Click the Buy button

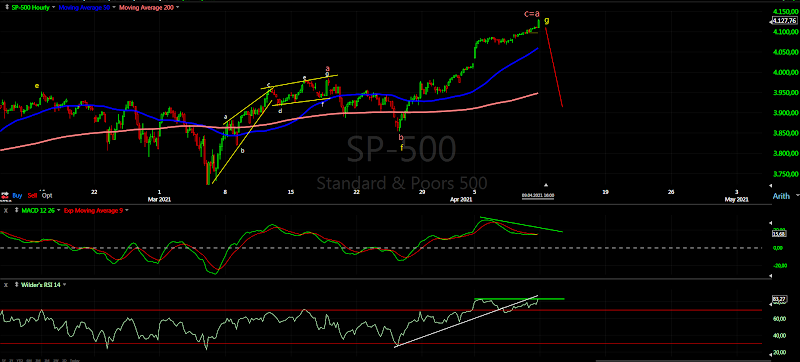pos(17,195)
